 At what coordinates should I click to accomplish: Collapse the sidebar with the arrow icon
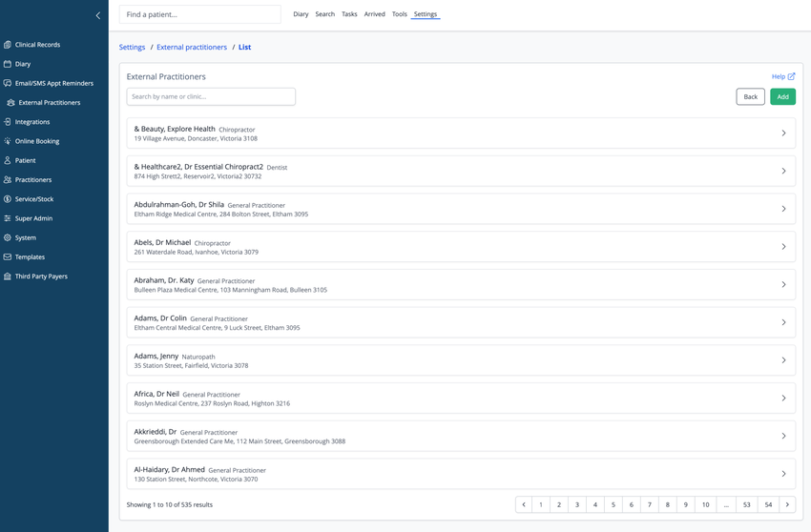(97, 15)
